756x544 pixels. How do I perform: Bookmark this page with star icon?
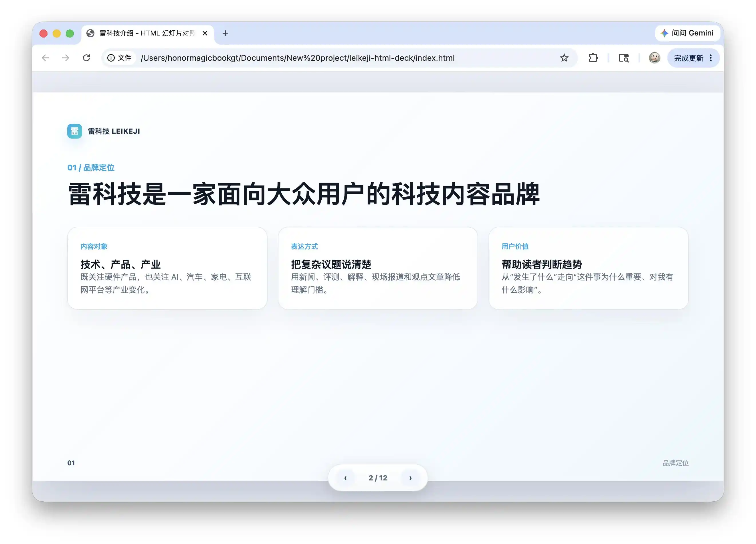click(x=564, y=58)
